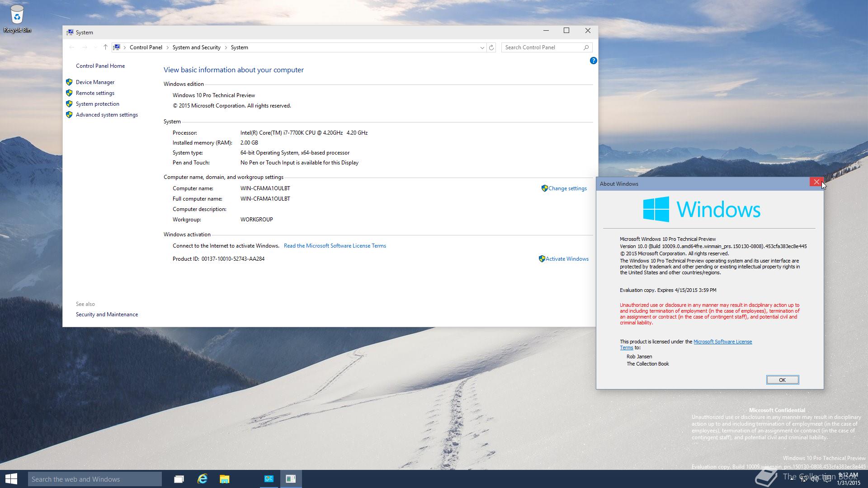
Task: Select Control Panel breadcrumb
Action: (x=146, y=47)
